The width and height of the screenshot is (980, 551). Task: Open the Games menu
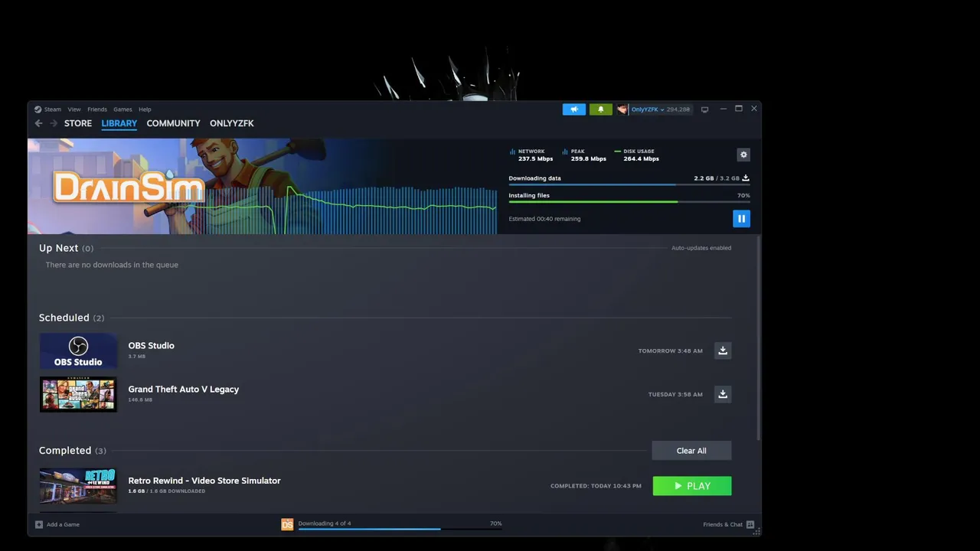122,109
